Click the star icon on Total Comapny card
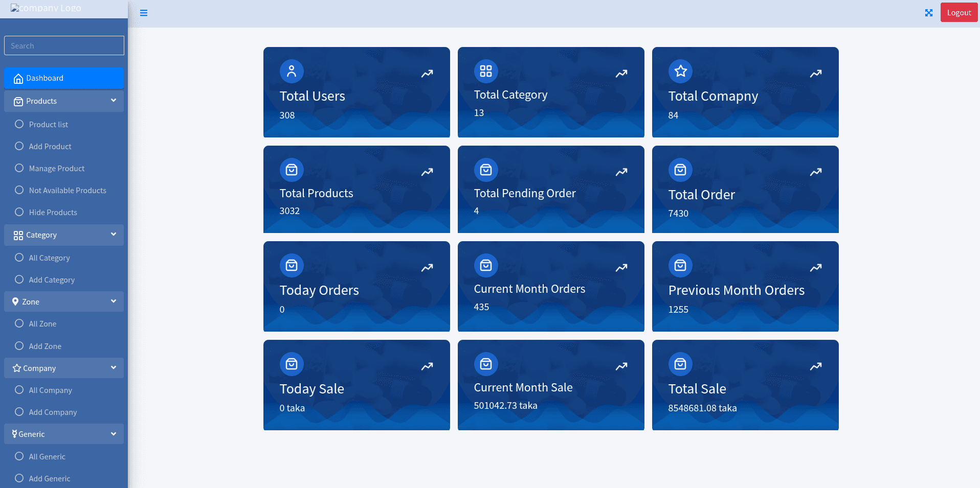The width and height of the screenshot is (980, 488). (680, 71)
